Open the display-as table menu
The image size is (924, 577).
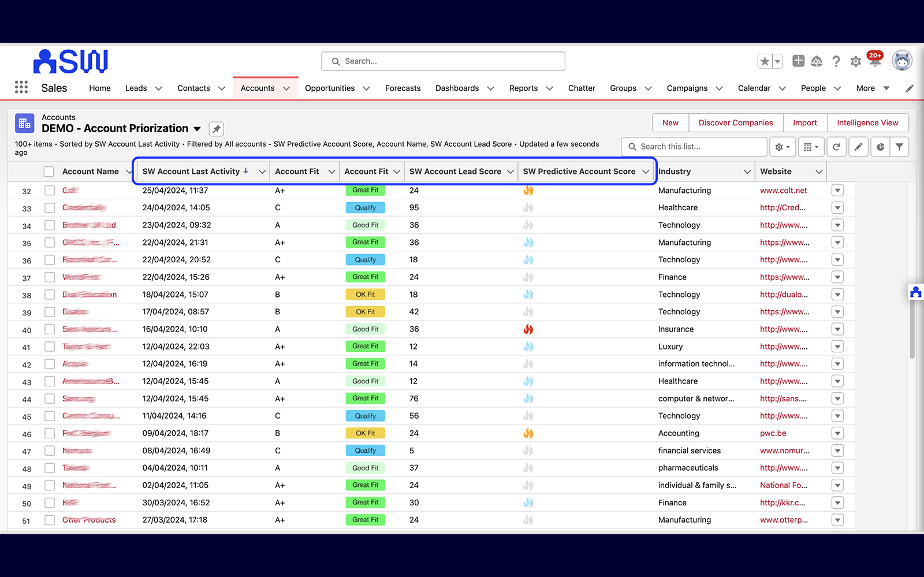pos(811,147)
